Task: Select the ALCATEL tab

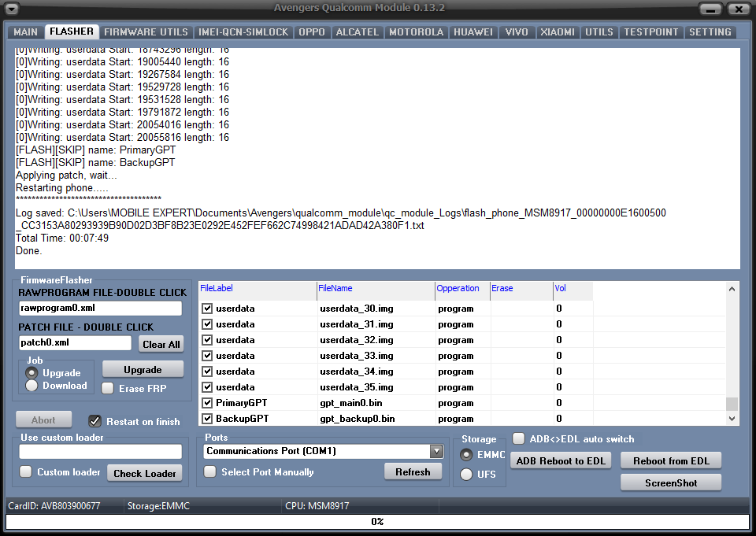Action: pos(358,31)
